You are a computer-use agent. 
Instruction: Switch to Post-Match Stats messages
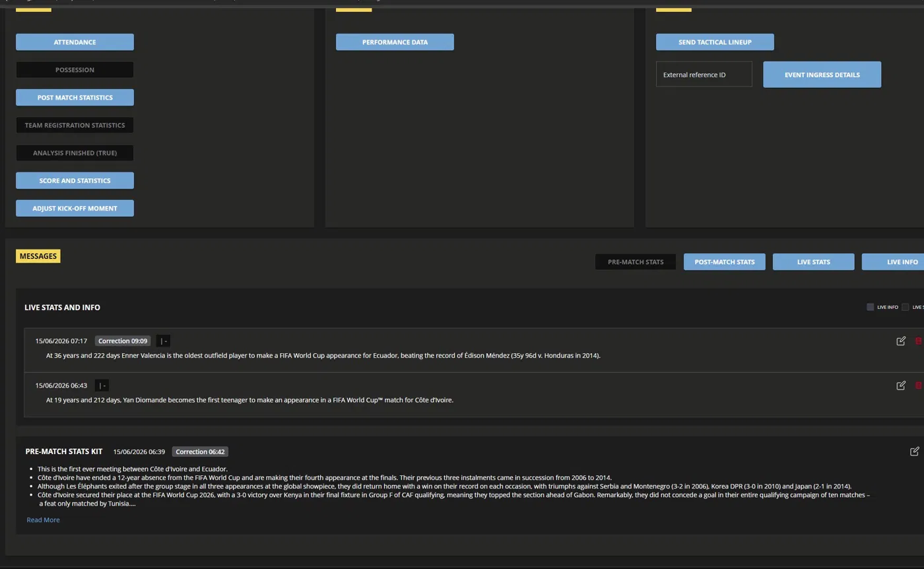(x=724, y=262)
